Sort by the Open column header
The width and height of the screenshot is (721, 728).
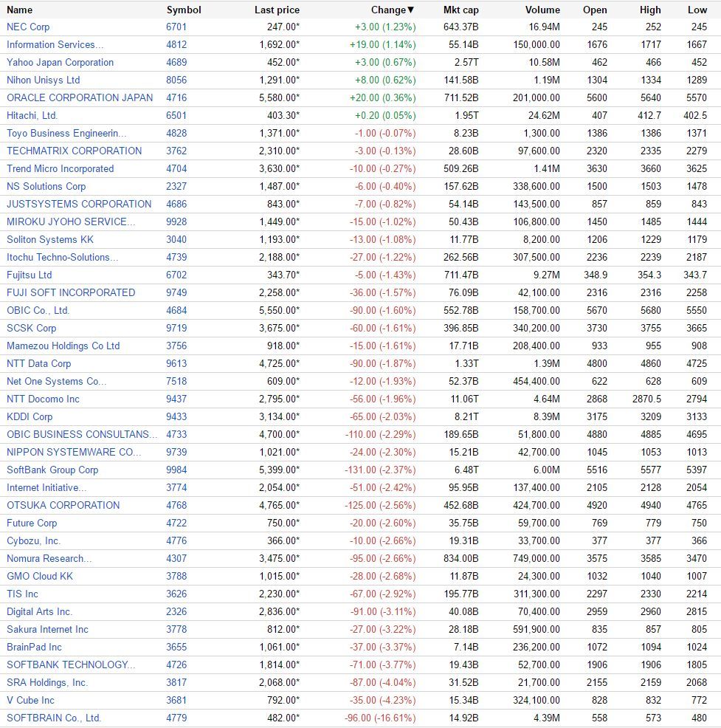pos(595,10)
